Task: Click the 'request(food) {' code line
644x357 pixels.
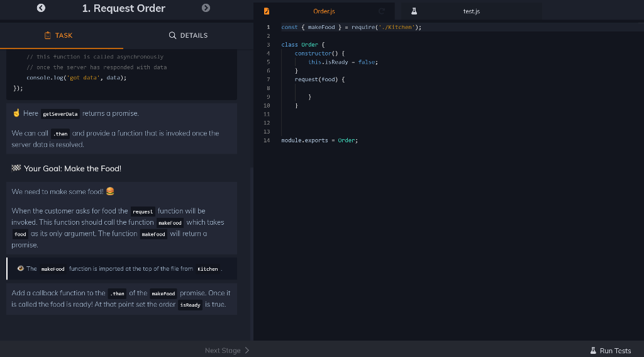Action: click(x=319, y=79)
